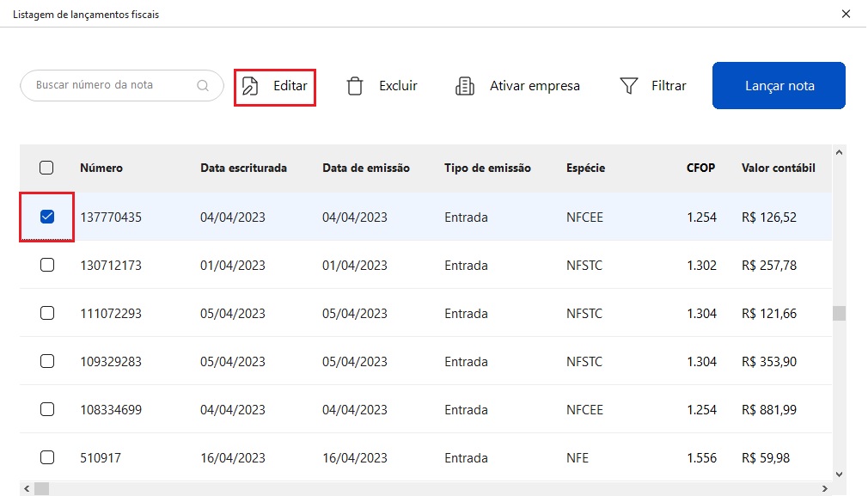Image resolution: width=868 pixels, height=496 pixels.
Task: Click the Editar pencil-document icon
Action: [250, 86]
